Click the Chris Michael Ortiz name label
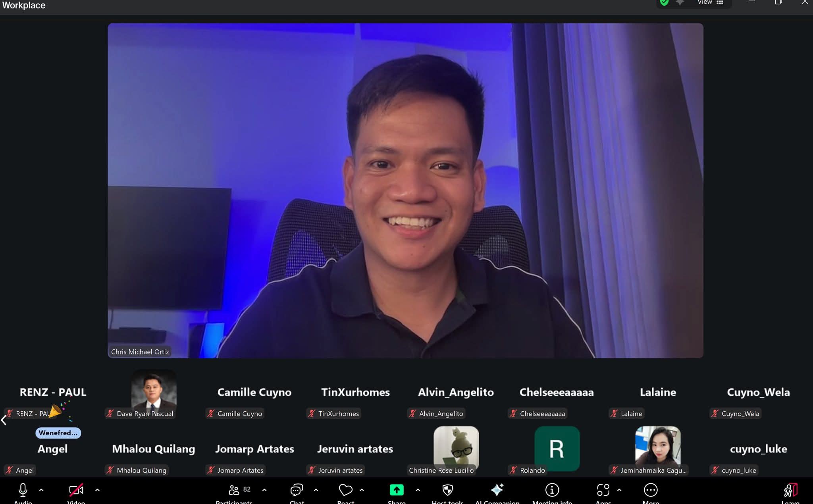 (x=140, y=352)
